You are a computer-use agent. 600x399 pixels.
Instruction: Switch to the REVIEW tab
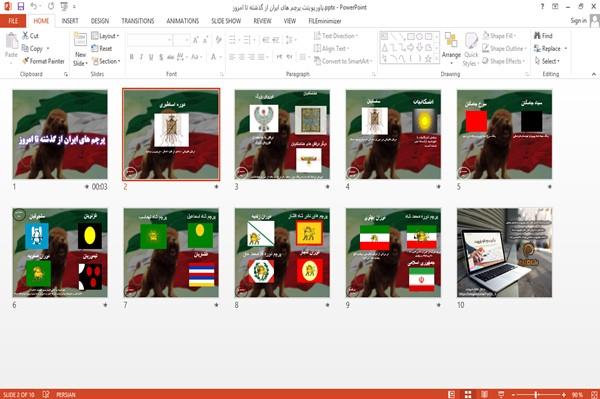pyautogui.click(x=262, y=21)
